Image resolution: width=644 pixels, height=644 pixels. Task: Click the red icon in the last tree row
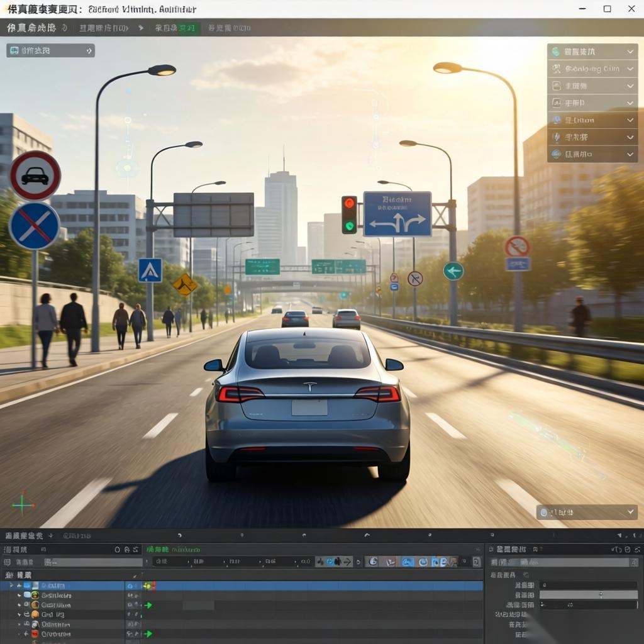pyautogui.click(x=35, y=634)
